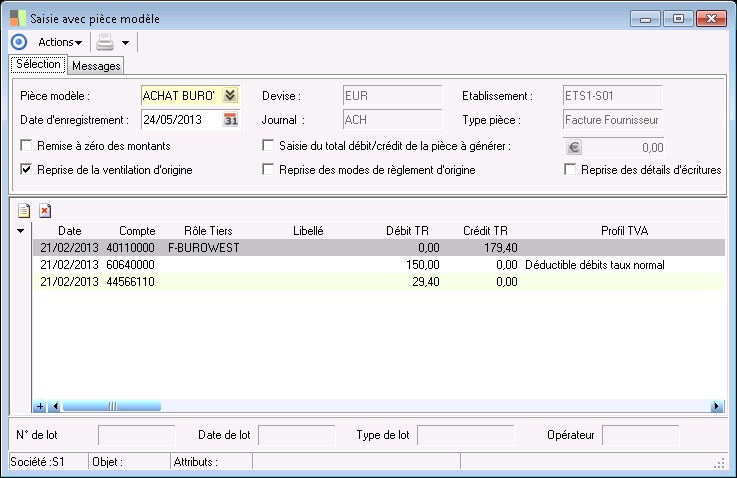Image resolution: width=737 pixels, height=478 pixels.
Task: Open the printer dropdown arrow
Action: [125, 43]
